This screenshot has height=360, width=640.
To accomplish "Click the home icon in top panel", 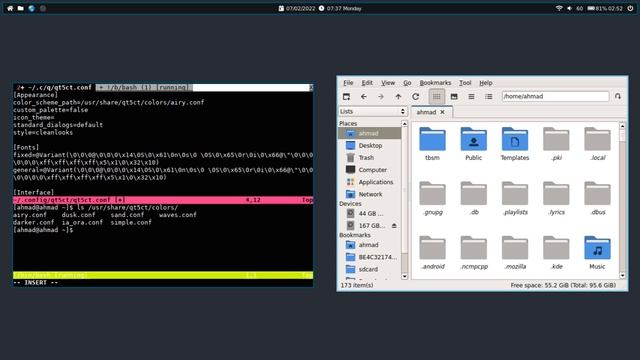I will click(10, 8).
